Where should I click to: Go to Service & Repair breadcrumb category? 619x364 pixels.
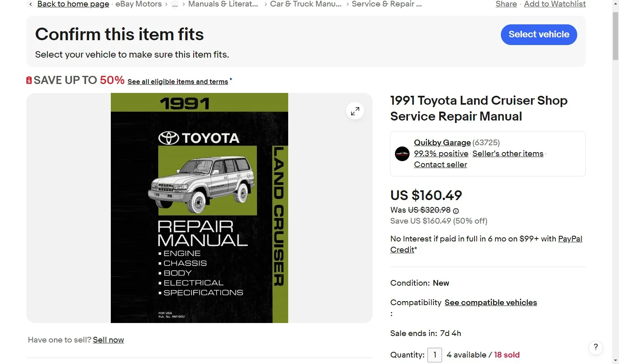click(x=387, y=4)
